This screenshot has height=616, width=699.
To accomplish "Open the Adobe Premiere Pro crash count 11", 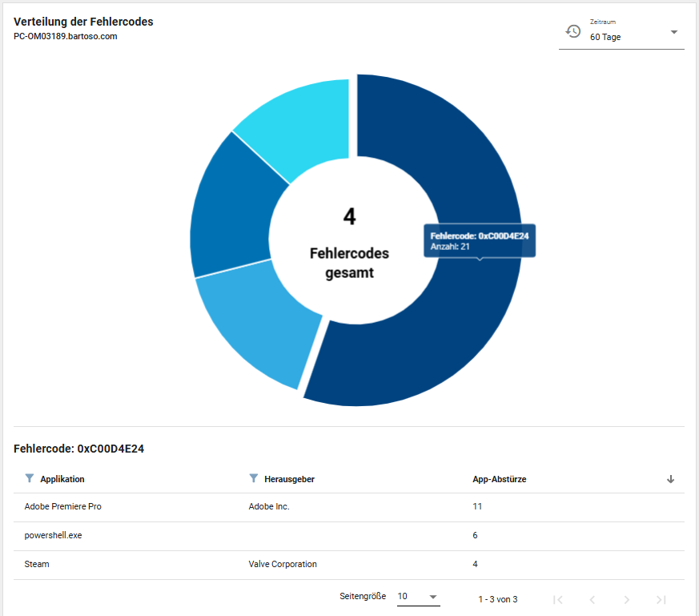I will [477, 506].
